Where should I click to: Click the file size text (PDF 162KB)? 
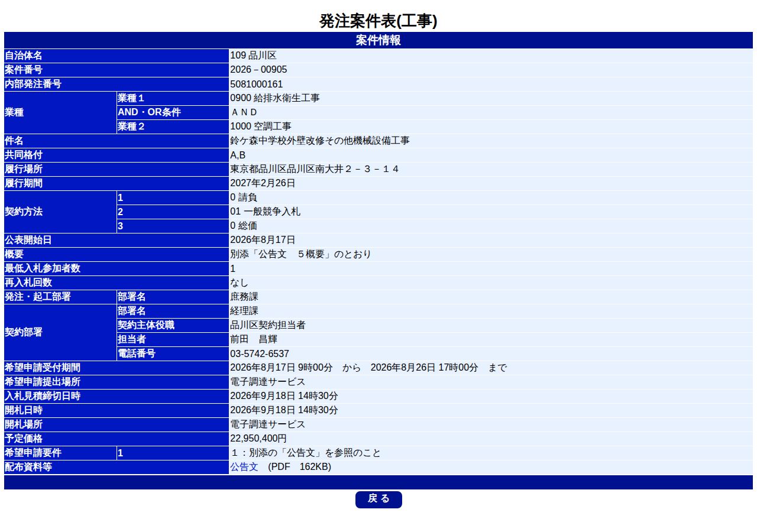300,467
